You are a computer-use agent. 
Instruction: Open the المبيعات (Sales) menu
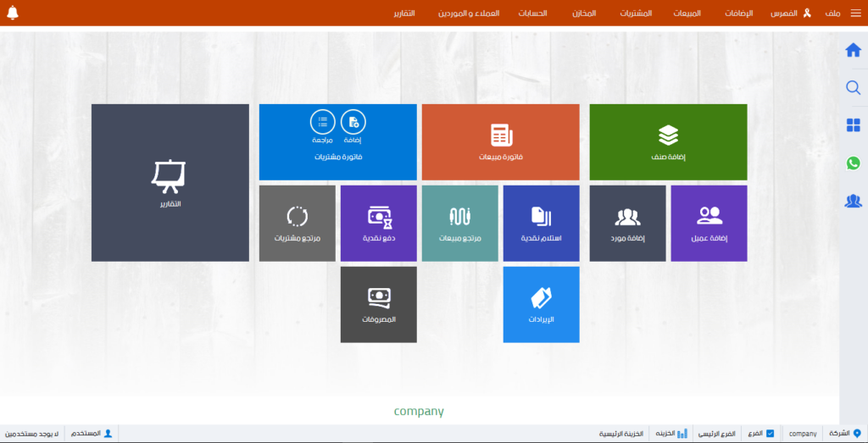tap(687, 14)
